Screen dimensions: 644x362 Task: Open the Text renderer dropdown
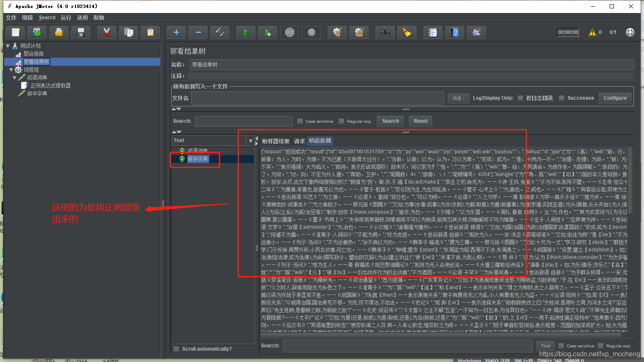tap(250, 141)
